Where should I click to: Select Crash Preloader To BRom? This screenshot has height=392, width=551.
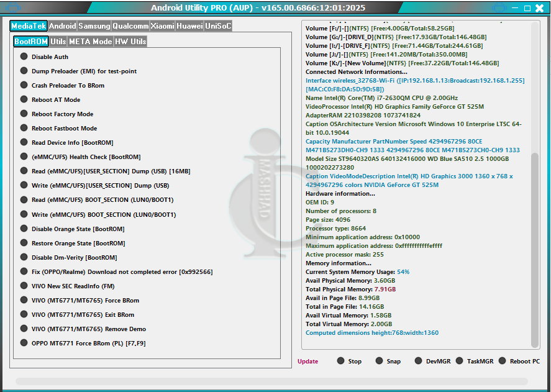coord(24,85)
